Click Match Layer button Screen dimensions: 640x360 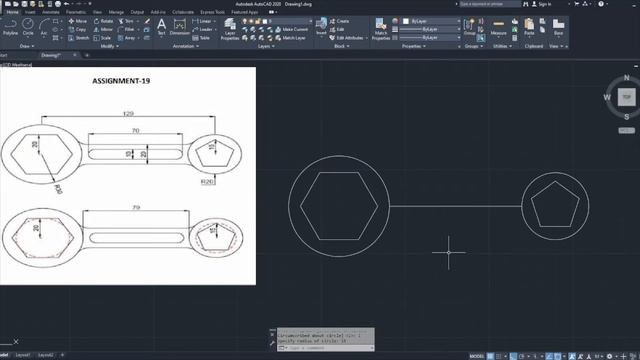[x=290, y=38]
